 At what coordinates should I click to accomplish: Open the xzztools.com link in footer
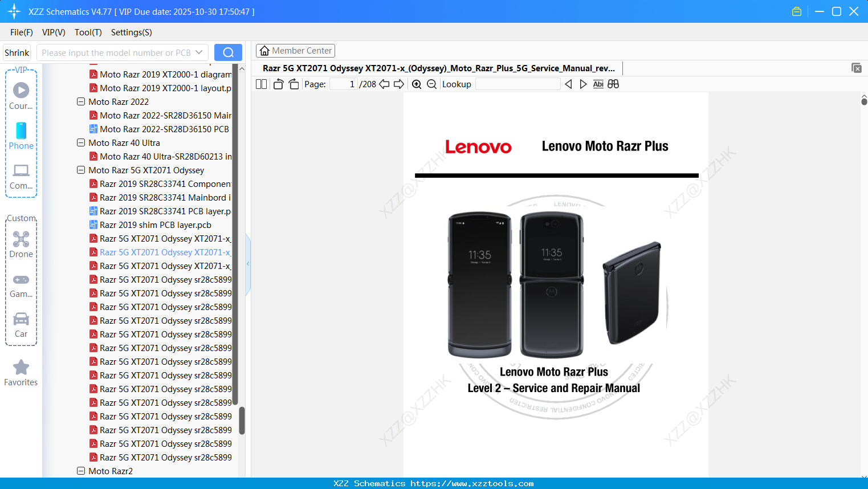coord(472,483)
